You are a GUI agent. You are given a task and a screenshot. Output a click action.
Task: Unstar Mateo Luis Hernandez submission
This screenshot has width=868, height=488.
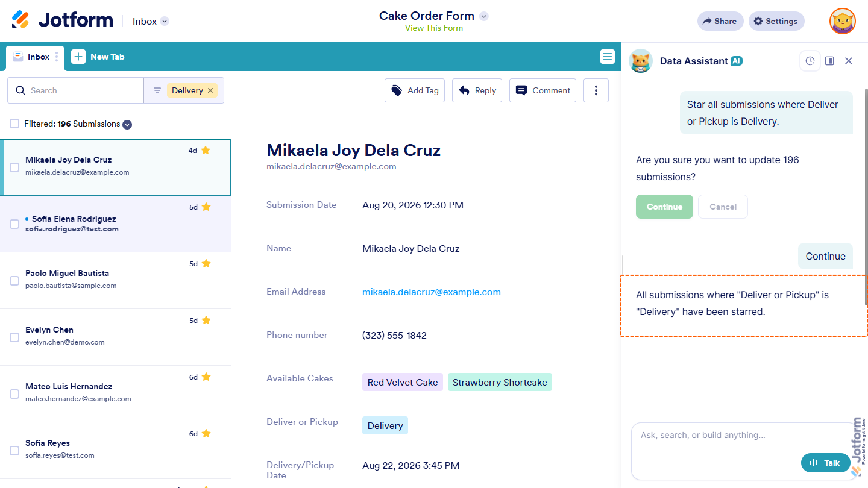tap(206, 377)
